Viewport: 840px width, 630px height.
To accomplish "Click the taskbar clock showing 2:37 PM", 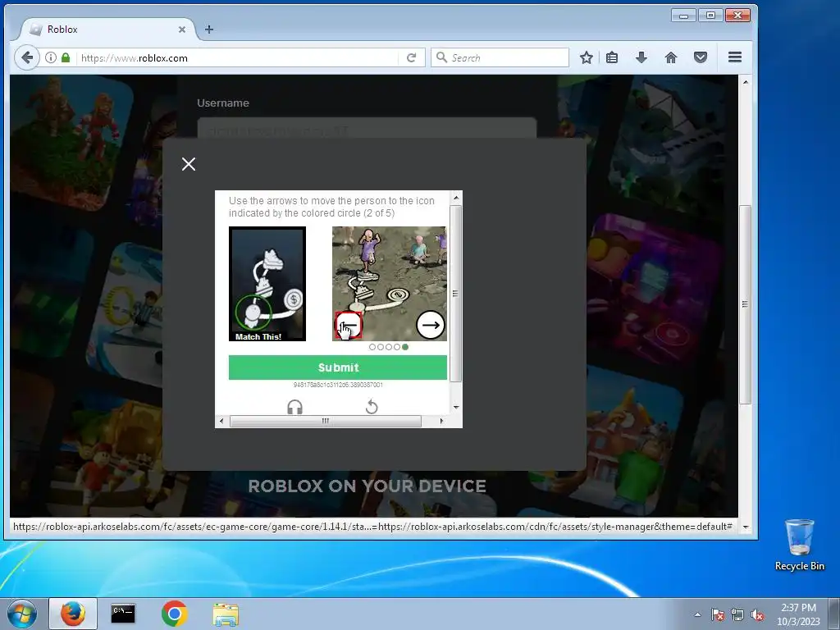I will (x=798, y=614).
